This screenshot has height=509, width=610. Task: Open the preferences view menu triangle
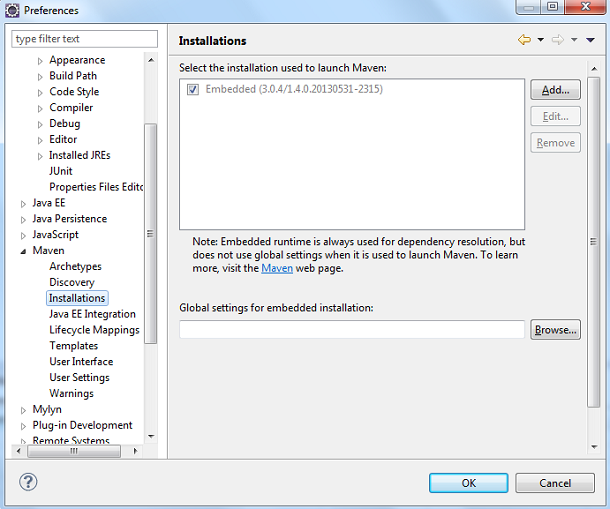coord(590,40)
